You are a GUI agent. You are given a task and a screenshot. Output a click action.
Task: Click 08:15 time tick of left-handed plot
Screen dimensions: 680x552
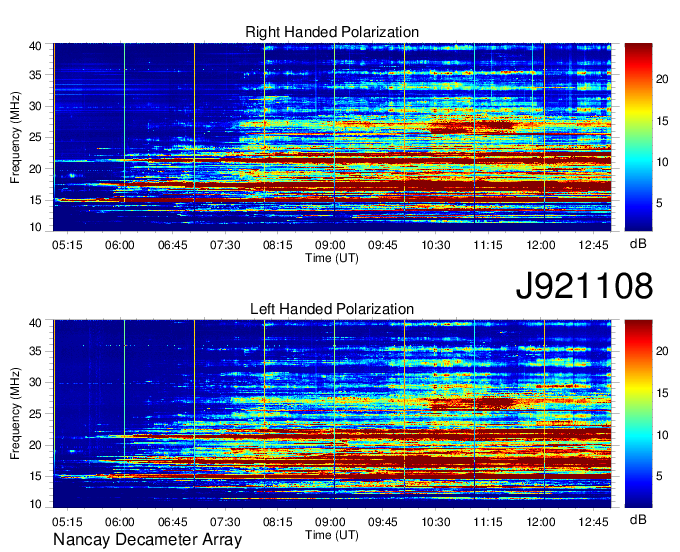(x=278, y=522)
